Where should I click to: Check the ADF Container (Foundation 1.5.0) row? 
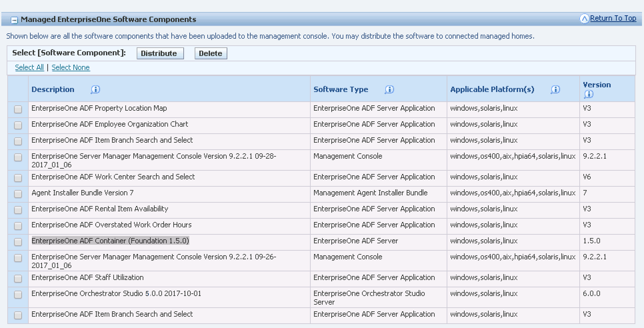tap(18, 242)
